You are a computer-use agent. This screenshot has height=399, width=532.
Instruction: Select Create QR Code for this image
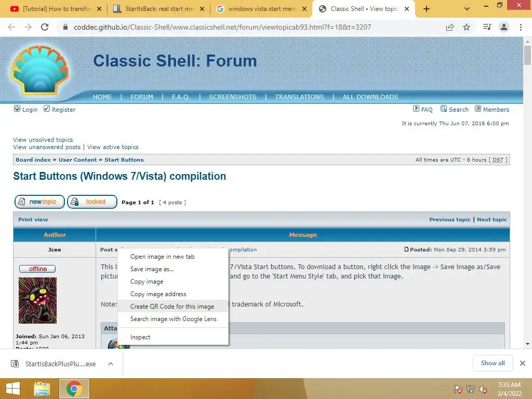point(173,307)
